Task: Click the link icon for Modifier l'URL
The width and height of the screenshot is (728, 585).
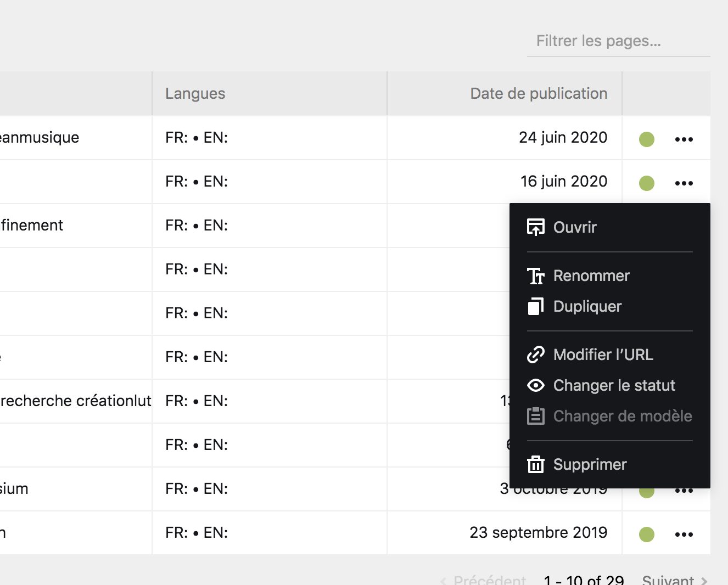Action: coord(536,355)
